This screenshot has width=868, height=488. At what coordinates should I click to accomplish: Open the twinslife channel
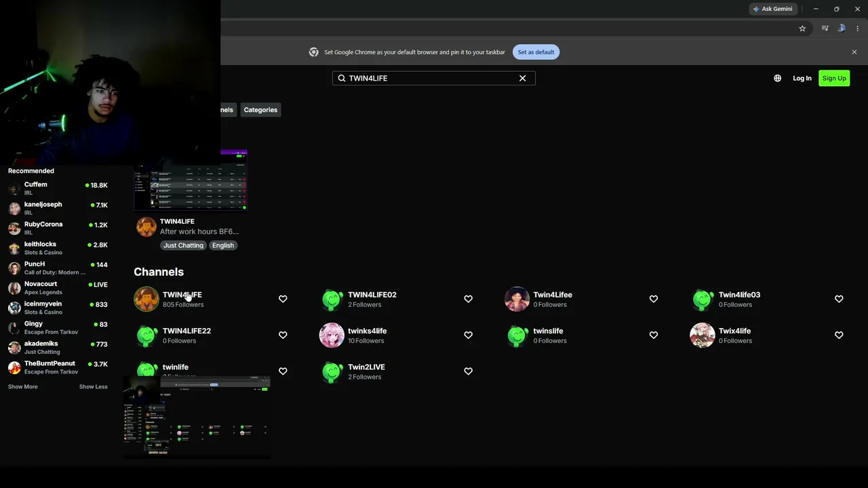pyautogui.click(x=548, y=331)
